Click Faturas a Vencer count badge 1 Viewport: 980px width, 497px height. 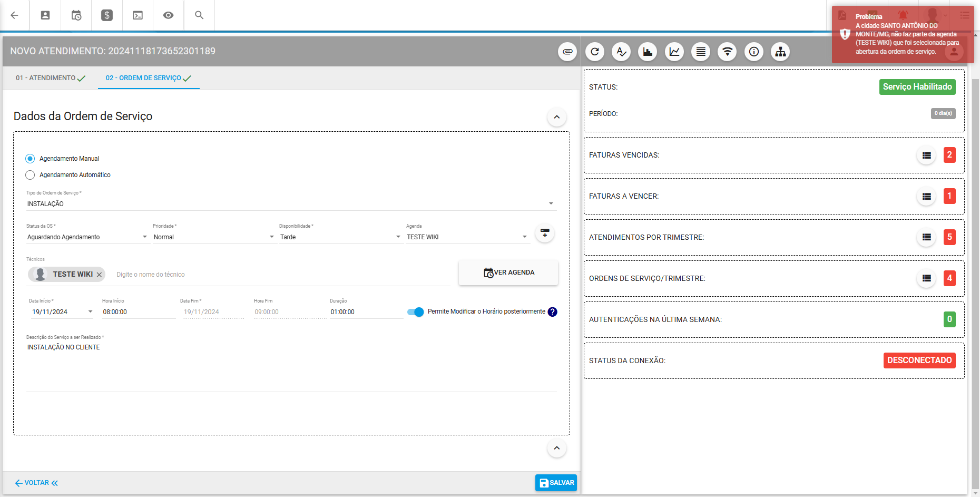point(949,196)
